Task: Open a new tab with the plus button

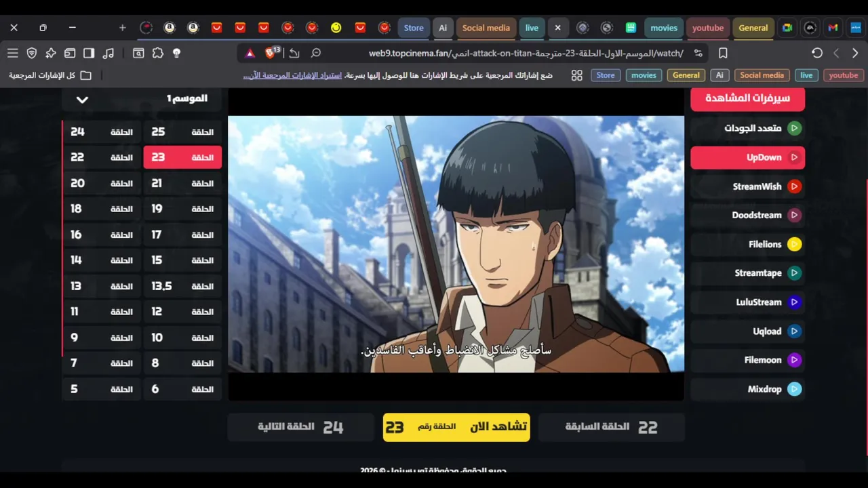Action: (x=122, y=28)
